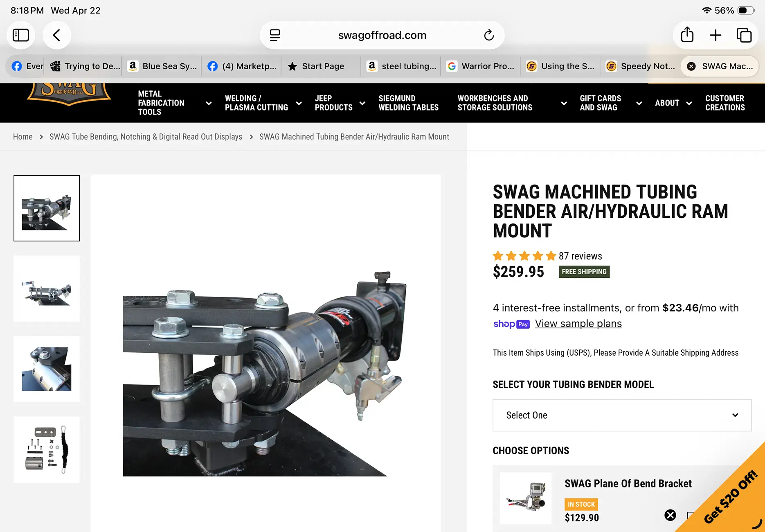This screenshot has height=532, width=765.
Task: Click SWAG Plane Of Bend Bracket image
Action: click(526, 498)
